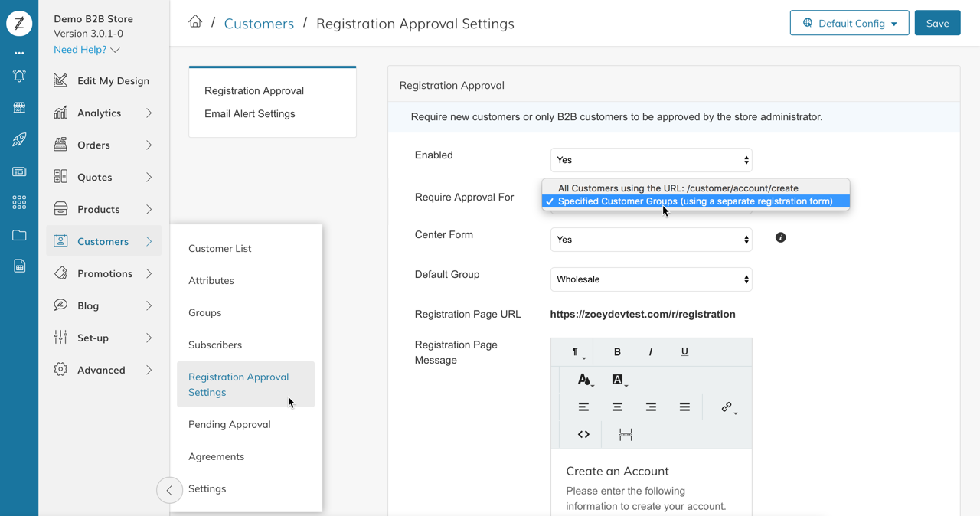Center align the message text
This screenshot has height=516, width=980.
point(617,407)
